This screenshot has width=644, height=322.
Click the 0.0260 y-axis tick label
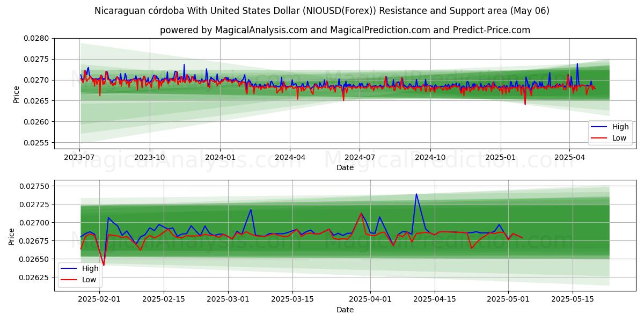point(37,122)
